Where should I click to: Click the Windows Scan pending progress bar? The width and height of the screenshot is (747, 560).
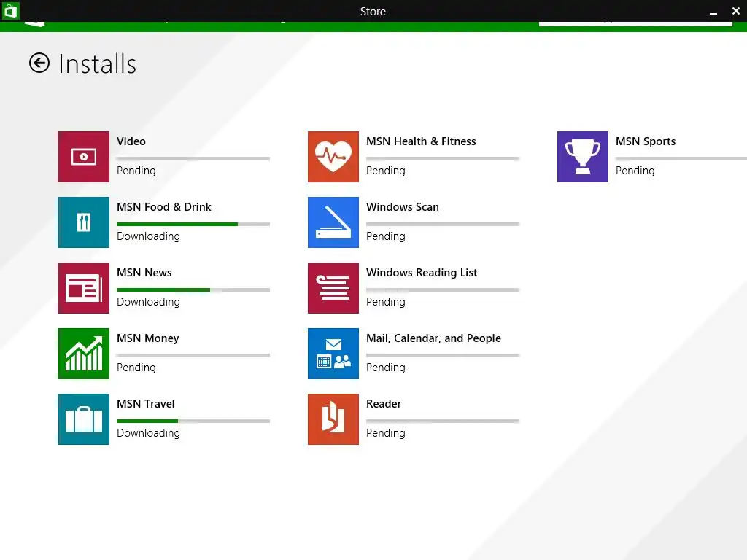point(443,224)
